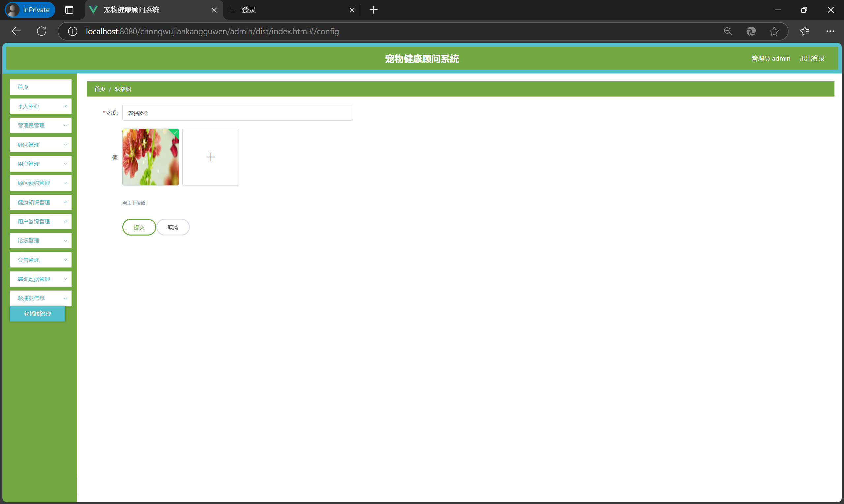This screenshot has height=504, width=844.
Task: Open browser settings three-dot menu
Action: coord(830,31)
